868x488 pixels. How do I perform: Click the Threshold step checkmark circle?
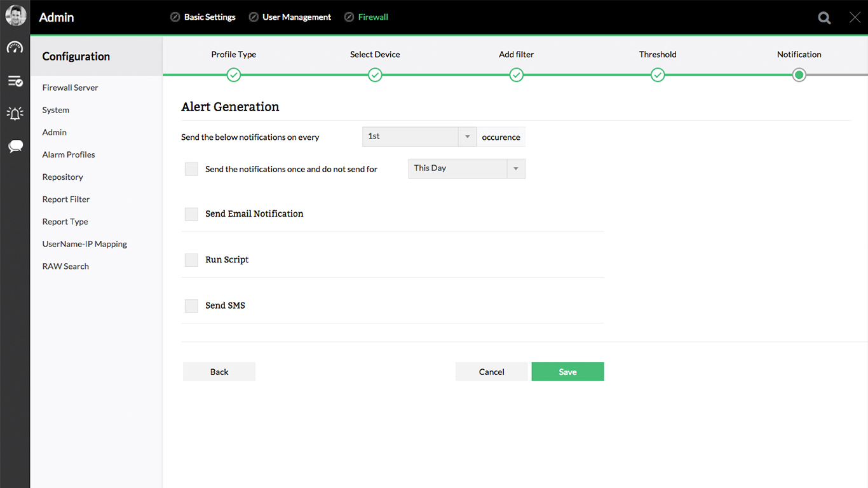(x=658, y=75)
